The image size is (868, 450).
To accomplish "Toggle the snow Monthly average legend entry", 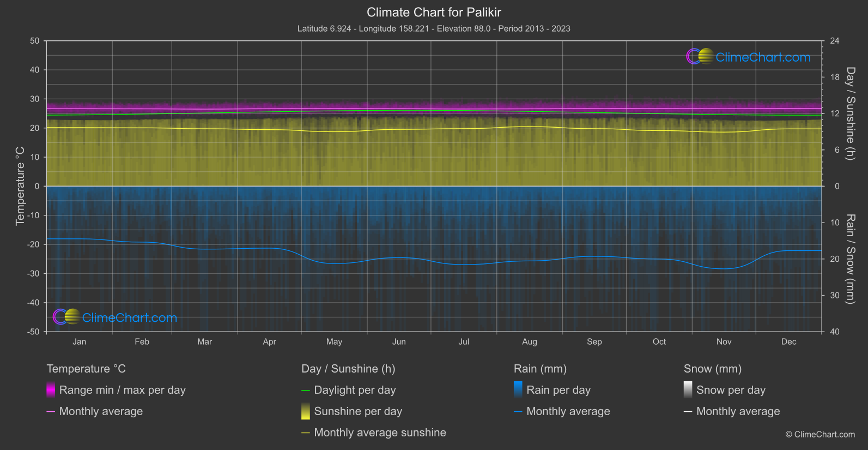I will (x=732, y=411).
